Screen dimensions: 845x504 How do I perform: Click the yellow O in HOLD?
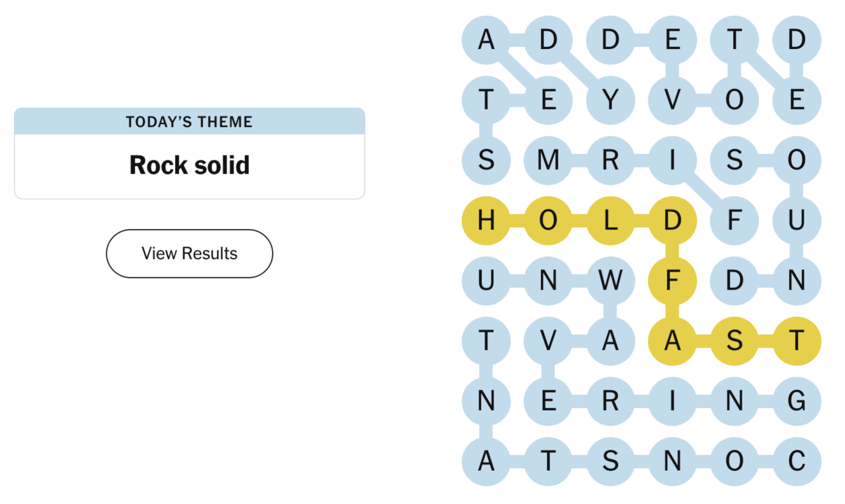tap(548, 220)
